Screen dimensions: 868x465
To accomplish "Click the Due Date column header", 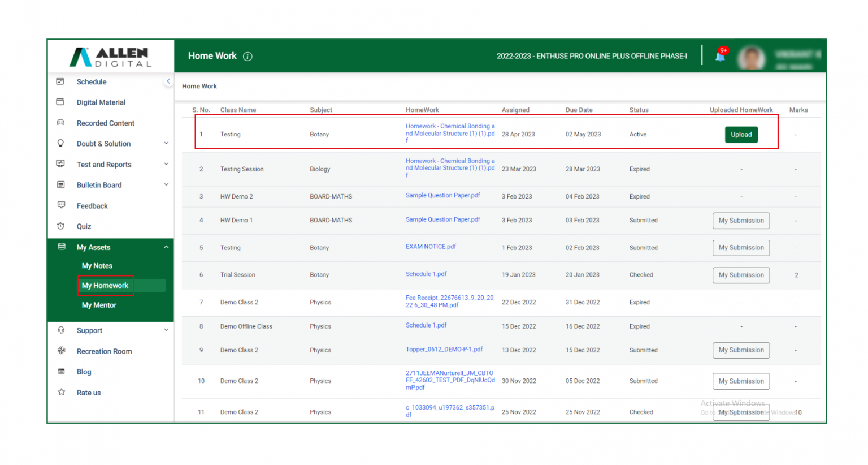I will coord(579,110).
